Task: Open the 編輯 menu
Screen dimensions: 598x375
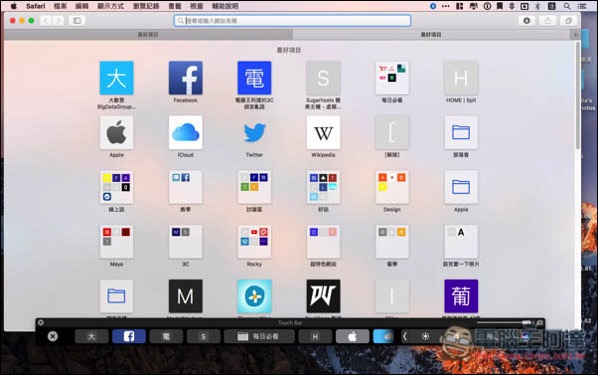Action: (x=82, y=6)
